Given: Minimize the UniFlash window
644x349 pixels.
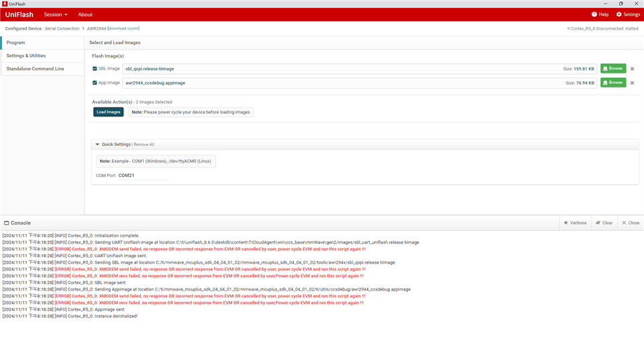Looking at the screenshot, I should (605, 4).
